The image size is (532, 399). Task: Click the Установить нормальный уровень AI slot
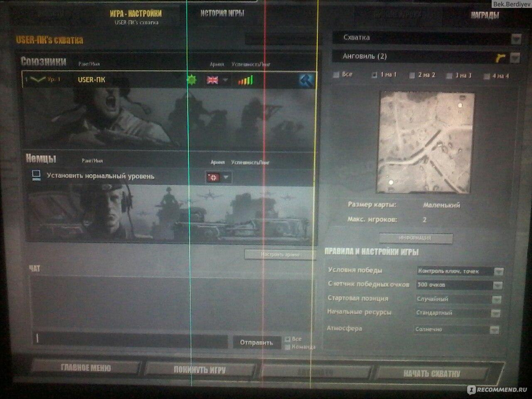101,176
